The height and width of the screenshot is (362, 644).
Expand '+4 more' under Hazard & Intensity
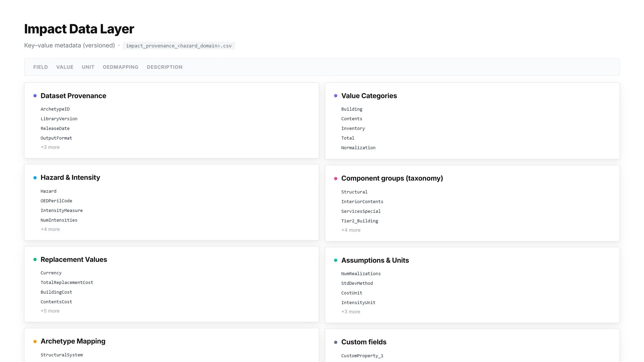coord(50,229)
